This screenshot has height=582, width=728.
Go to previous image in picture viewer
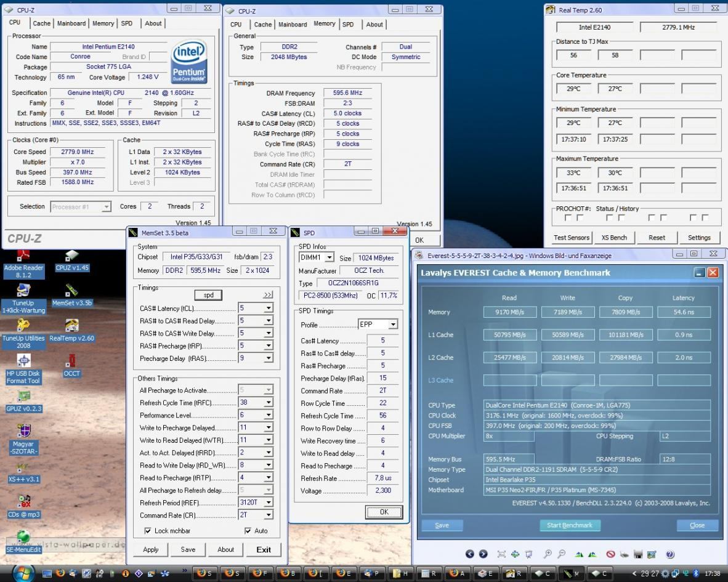tap(469, 554)
